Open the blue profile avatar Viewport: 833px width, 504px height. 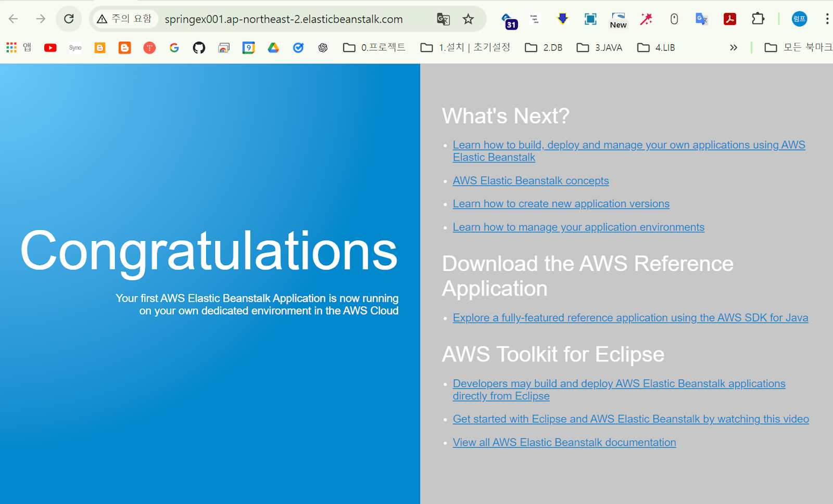799,19
